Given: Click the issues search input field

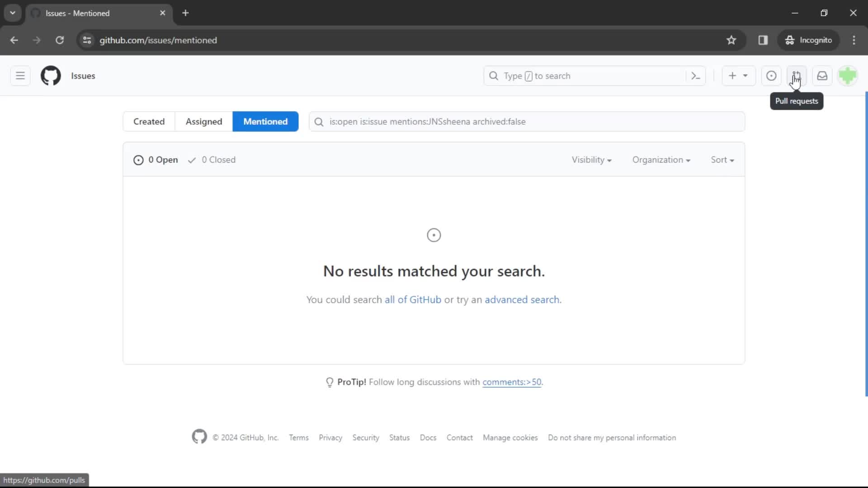Looking at the screenshot, I should pos(528,121).
